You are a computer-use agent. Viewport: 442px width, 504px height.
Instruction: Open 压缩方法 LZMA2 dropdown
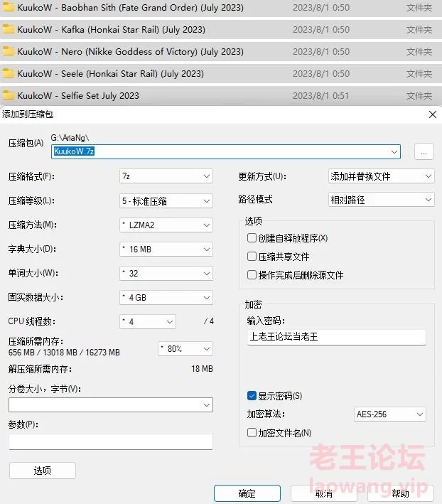coord(166,225)
